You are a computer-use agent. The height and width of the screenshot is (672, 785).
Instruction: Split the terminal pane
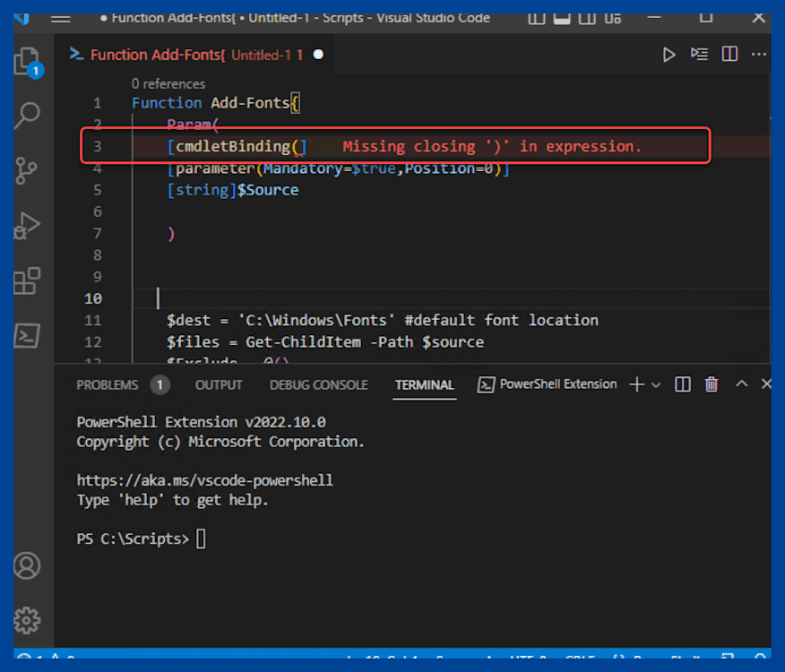(x=682, y=384)
